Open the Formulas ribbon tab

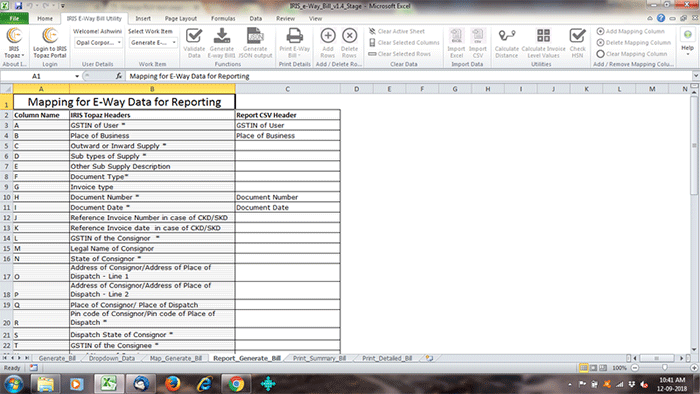pos(223,18)
